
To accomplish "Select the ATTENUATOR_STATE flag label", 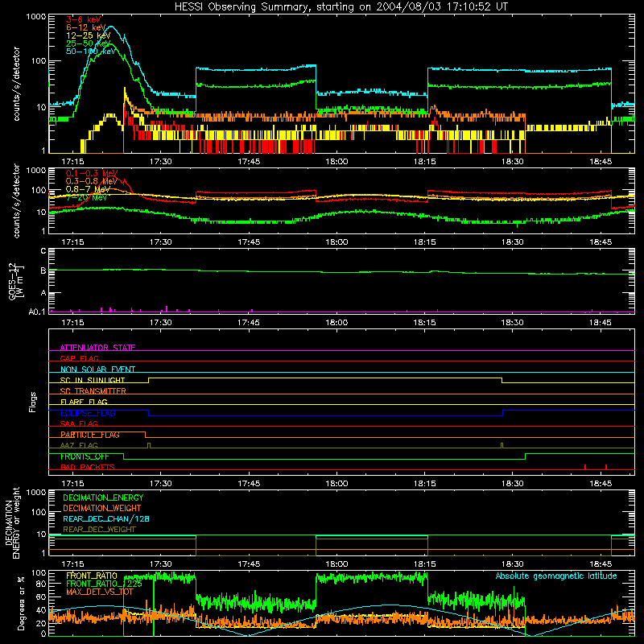I will coord(97,348).
